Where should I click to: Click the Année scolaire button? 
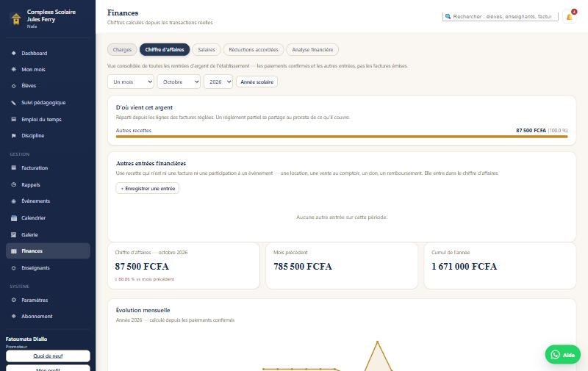tap(257, 82)
